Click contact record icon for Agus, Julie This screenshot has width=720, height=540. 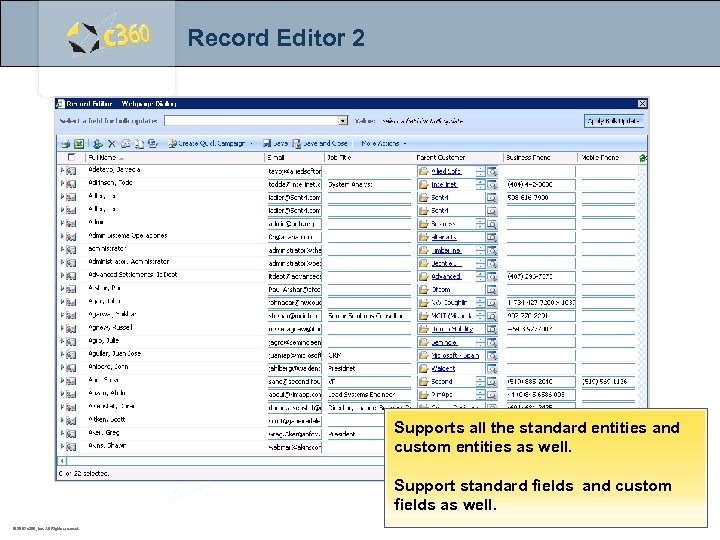click(71, 342)
